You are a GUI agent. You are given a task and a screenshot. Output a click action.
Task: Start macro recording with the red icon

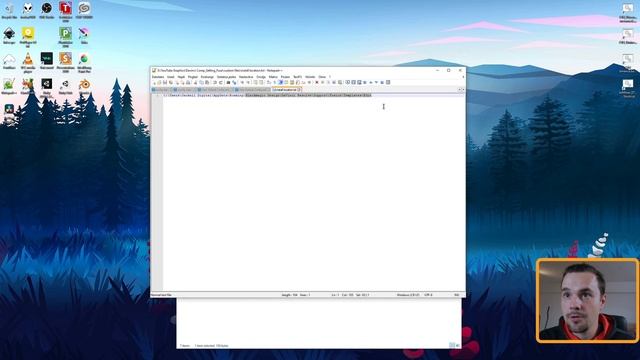[317, 82]
